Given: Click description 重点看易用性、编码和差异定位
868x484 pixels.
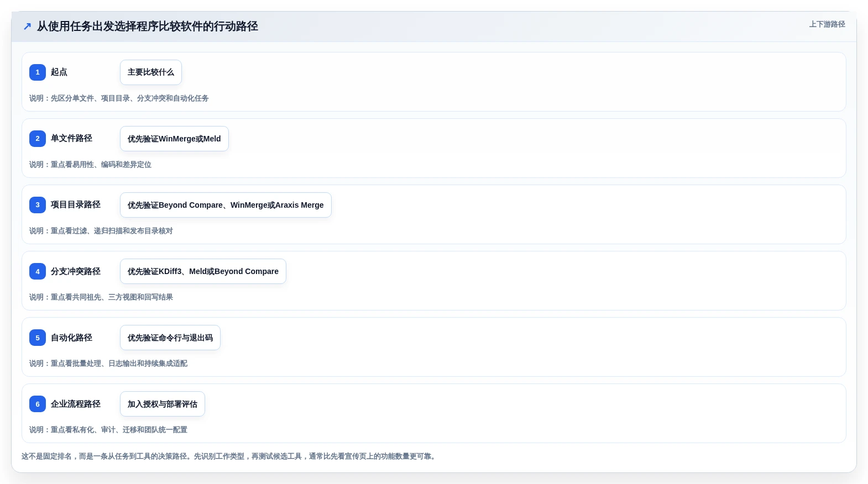Looking at the screenshot, I should 101,165.
